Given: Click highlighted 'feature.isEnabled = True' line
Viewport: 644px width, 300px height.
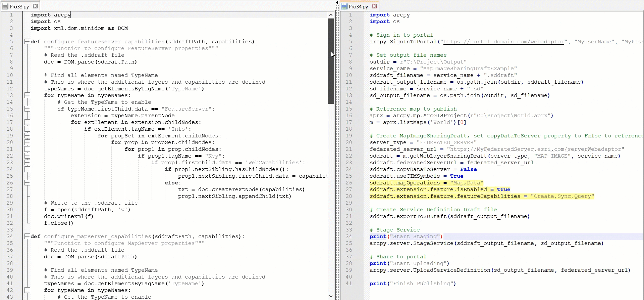Looking at the screenshot, I should pyautogui.click(x=440, y=189).
